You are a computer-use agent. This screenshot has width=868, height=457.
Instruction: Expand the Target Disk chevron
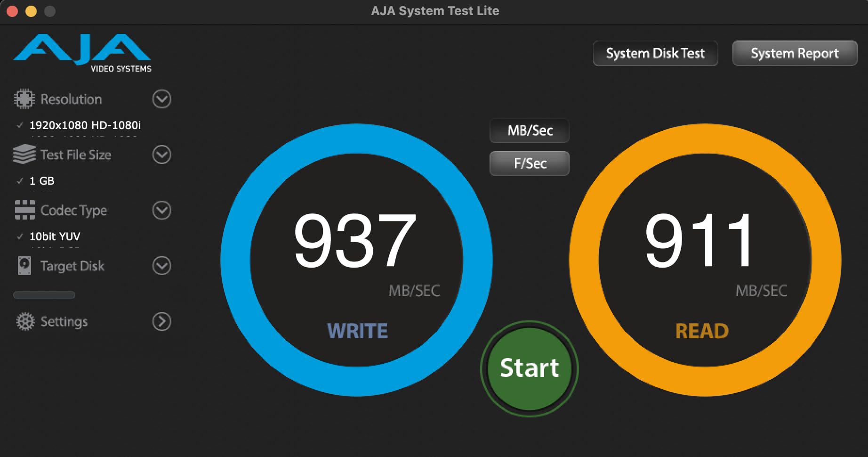tap(161, 266)
